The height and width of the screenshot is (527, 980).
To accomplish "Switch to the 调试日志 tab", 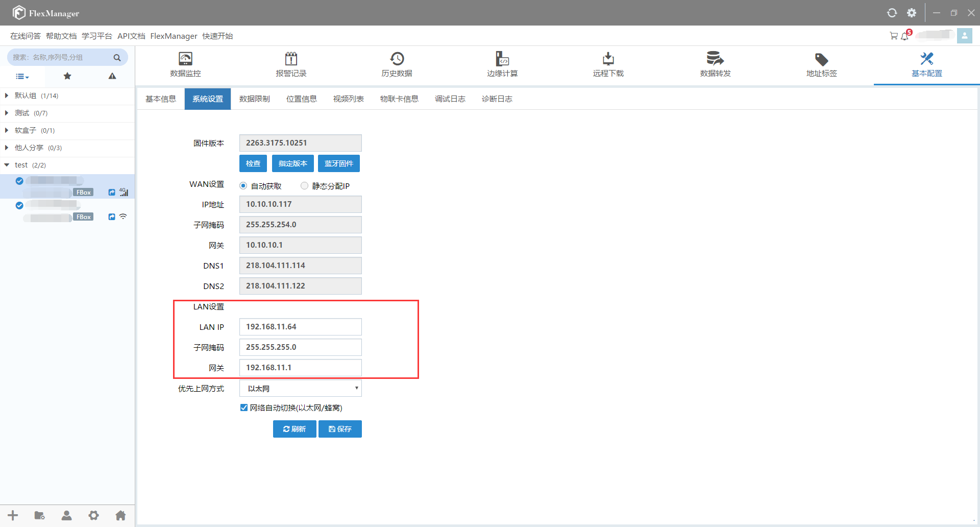I will (x=450, y=99).
